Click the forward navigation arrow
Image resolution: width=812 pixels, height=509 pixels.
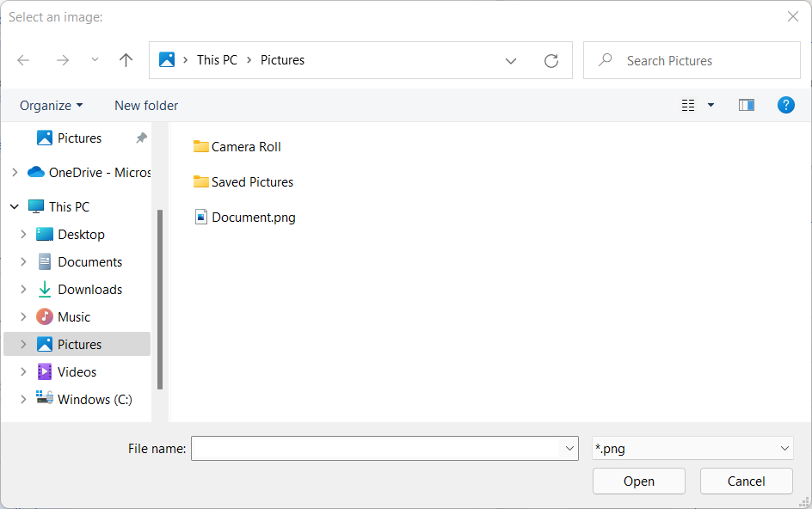(62, 59)
